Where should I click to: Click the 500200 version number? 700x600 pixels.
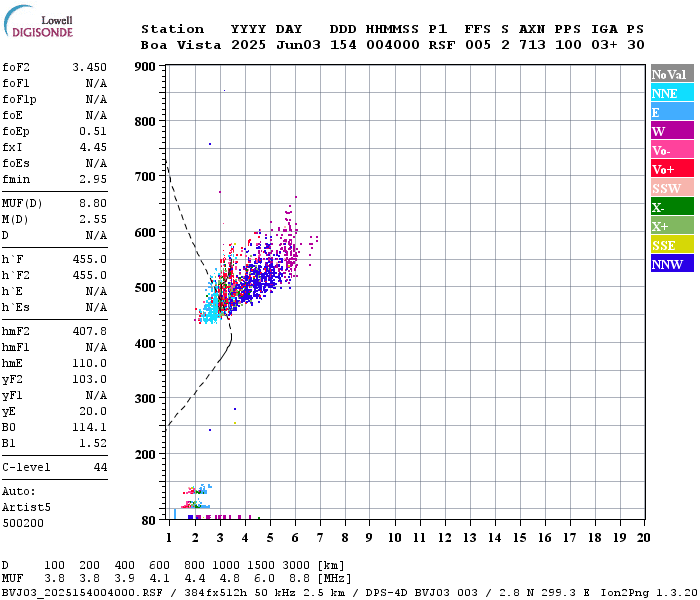click(x=23, y=523)
